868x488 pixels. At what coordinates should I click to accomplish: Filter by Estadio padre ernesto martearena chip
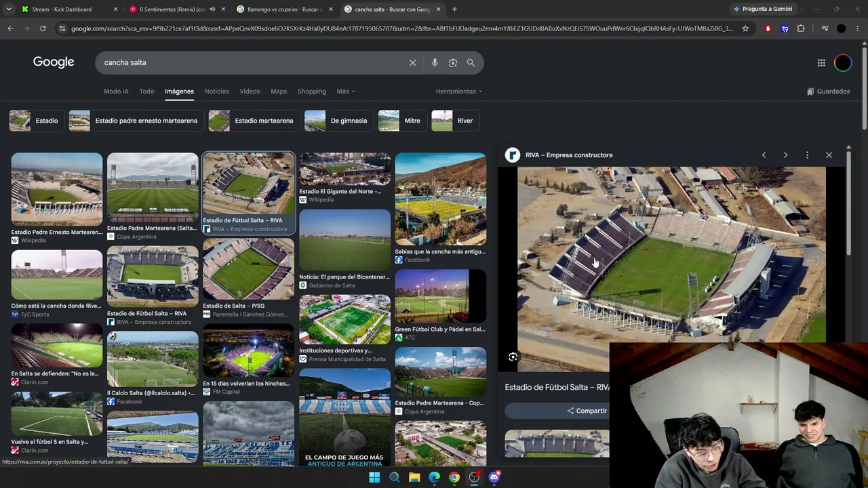point(136,121)
